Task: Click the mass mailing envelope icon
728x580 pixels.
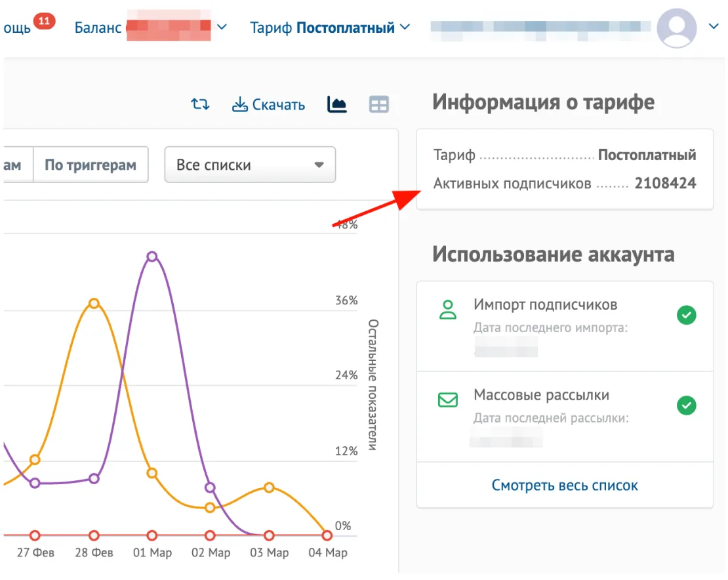Action: pos(447,400)
